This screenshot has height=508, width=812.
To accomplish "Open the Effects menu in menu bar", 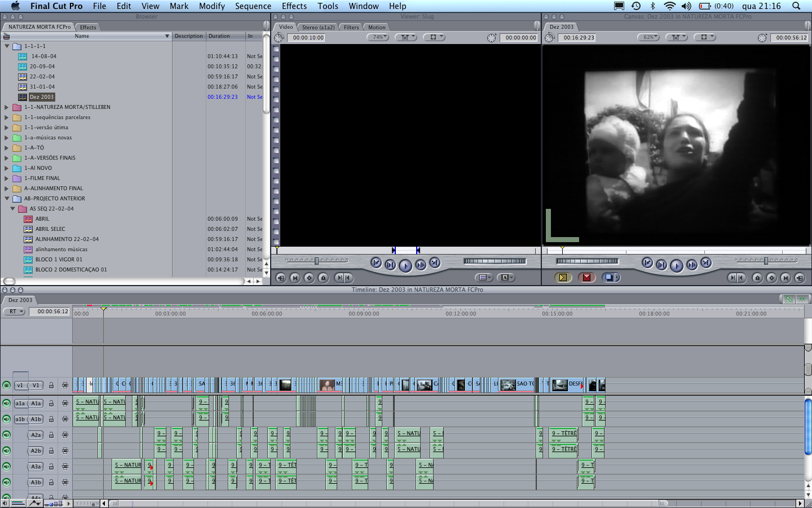I will [x=294, y=6].
